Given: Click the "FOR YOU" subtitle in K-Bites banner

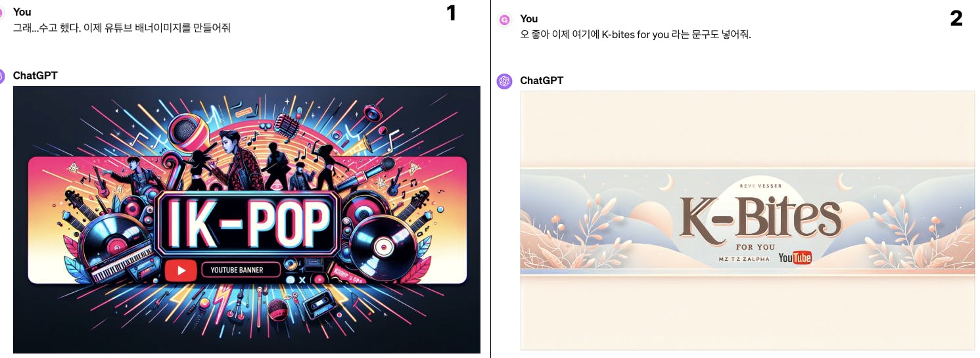Looking at the screenshot, I should point(756,247).
